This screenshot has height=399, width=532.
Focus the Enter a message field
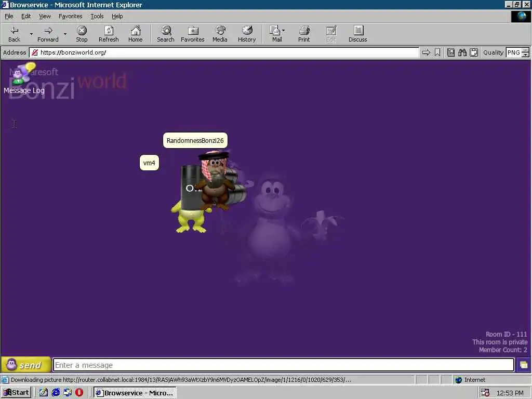point(284,365)
